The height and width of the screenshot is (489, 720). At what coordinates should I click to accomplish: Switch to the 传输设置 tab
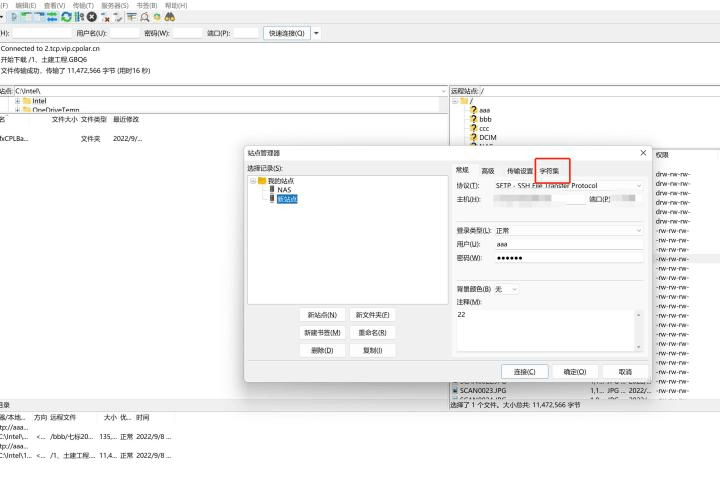click(x=519, y=171)
